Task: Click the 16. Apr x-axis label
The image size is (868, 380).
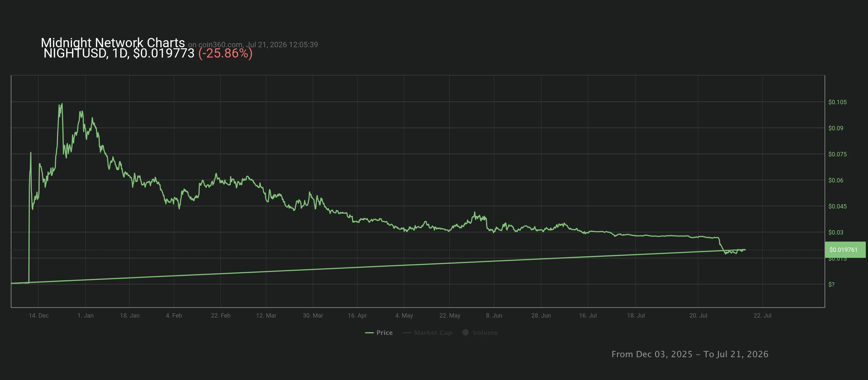Action: pos(357,316)
